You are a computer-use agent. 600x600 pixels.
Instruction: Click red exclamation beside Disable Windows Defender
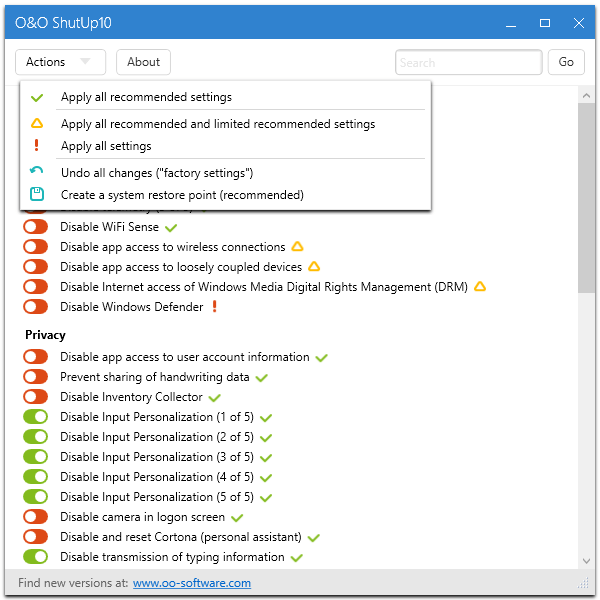pyautogui.click(x=214, y=307)
